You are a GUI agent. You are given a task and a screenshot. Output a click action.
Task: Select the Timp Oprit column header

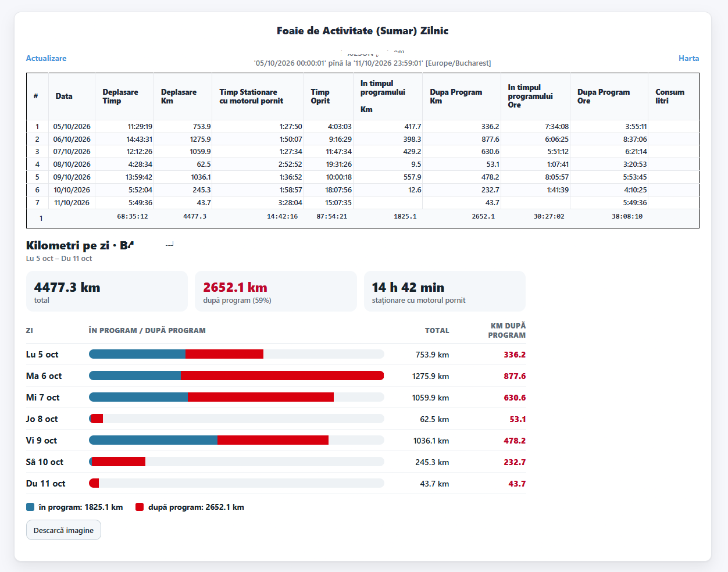click(x=328, y=96)
